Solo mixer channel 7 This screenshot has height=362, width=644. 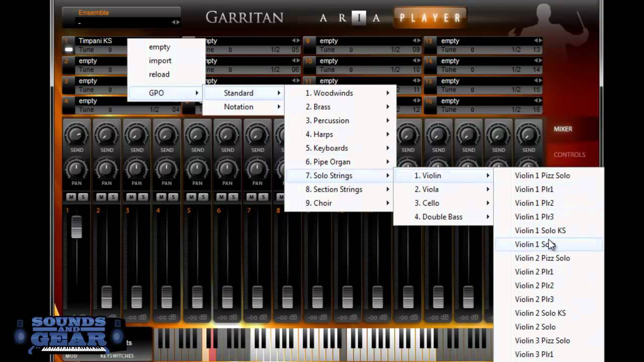[263, 197]
